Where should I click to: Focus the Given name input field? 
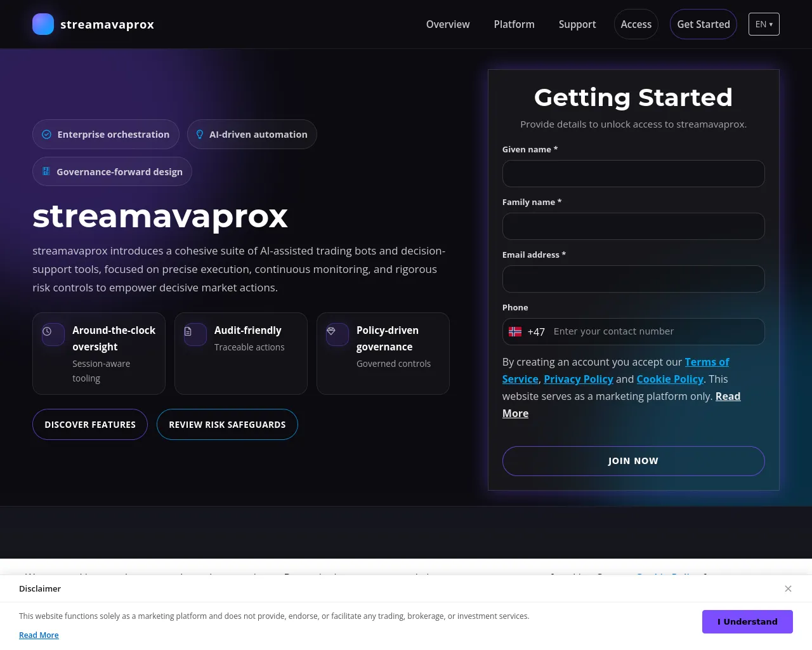point(633,173)
